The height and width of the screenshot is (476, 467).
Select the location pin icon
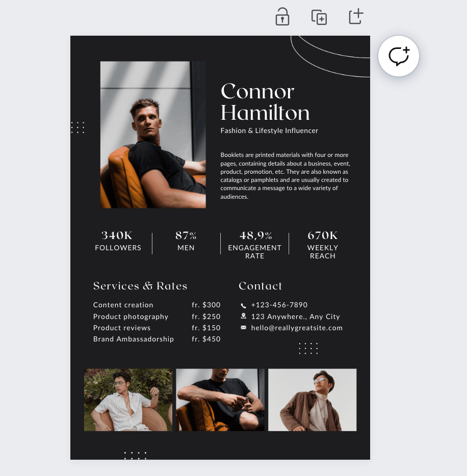[244, 316]
